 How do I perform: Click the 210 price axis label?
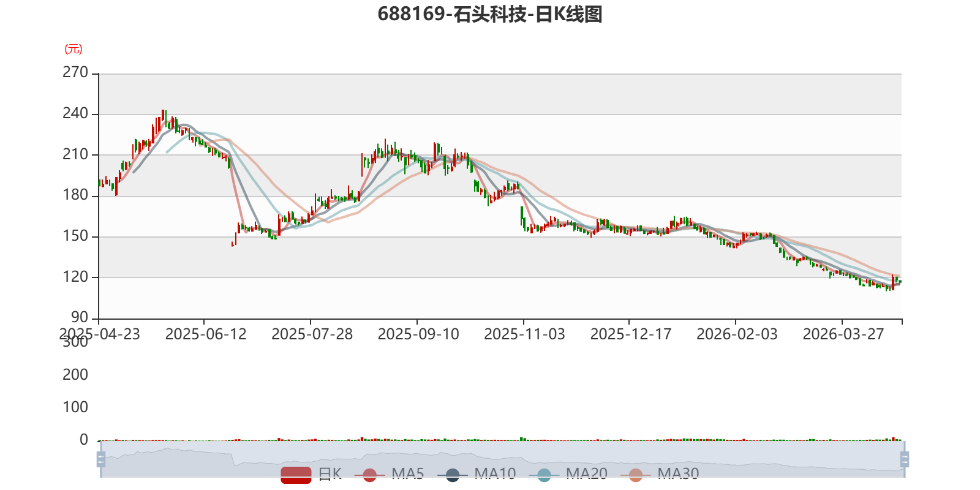(x=75, y=154)
